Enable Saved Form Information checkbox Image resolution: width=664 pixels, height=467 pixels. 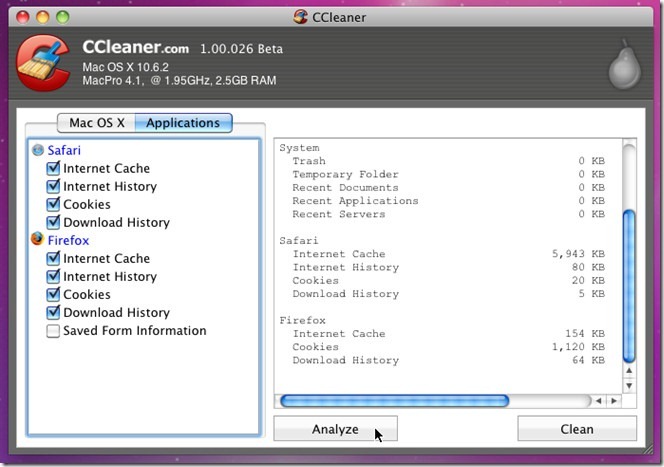pos(53,331)
